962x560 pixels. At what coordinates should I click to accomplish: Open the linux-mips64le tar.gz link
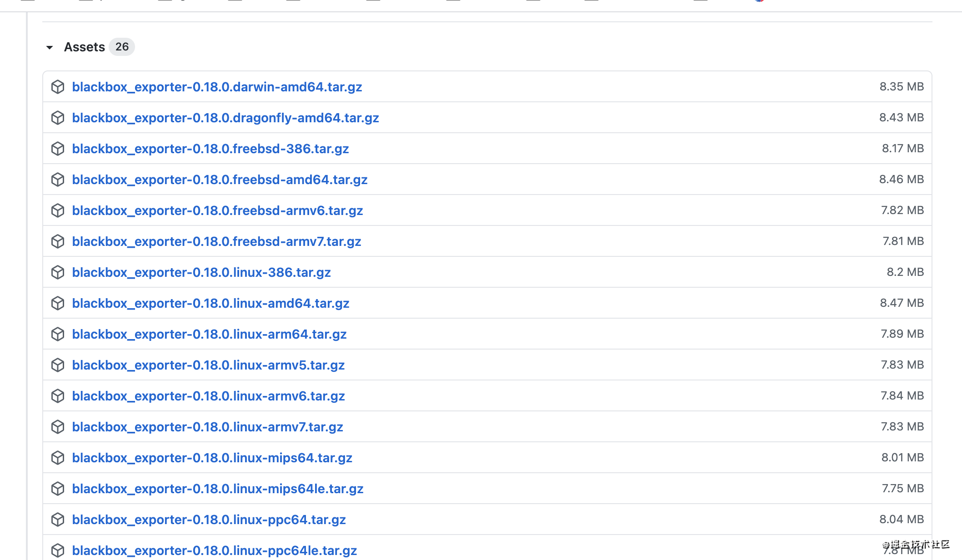pos(218,489)
